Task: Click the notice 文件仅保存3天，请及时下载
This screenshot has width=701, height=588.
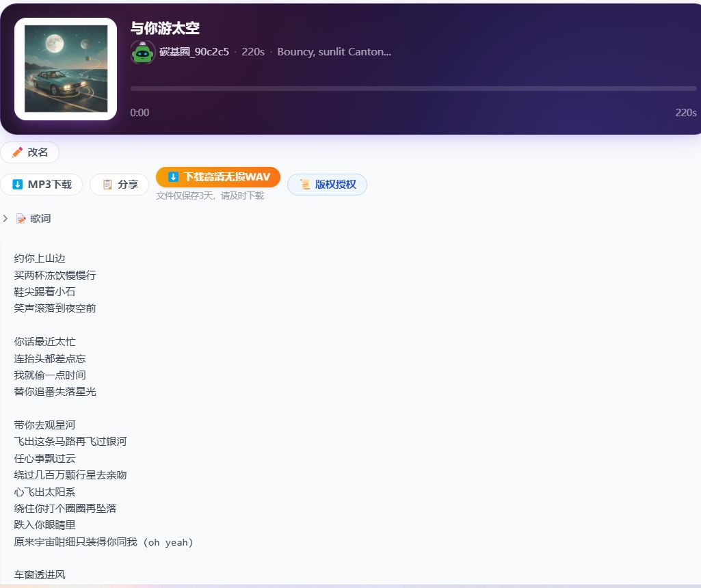Action: [x=210, y=196]
